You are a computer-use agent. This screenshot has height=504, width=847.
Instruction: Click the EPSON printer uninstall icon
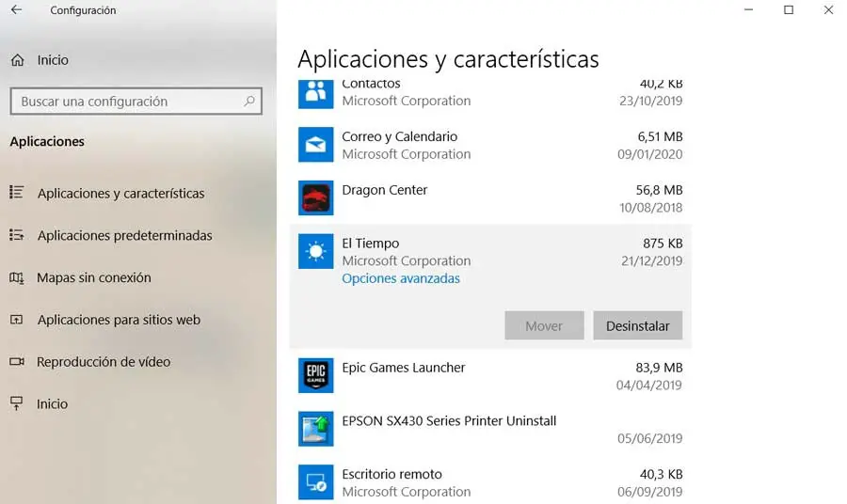point(315,429)
